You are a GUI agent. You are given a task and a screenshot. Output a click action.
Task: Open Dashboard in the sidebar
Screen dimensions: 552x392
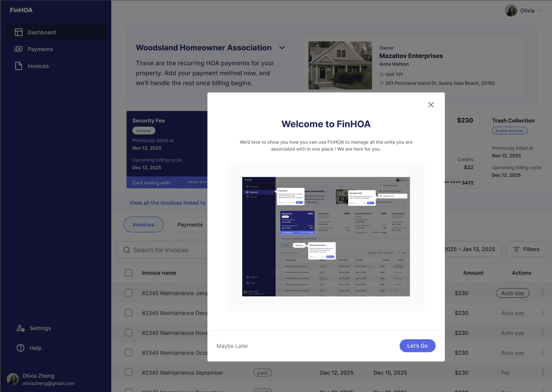[x=56, y=32]
